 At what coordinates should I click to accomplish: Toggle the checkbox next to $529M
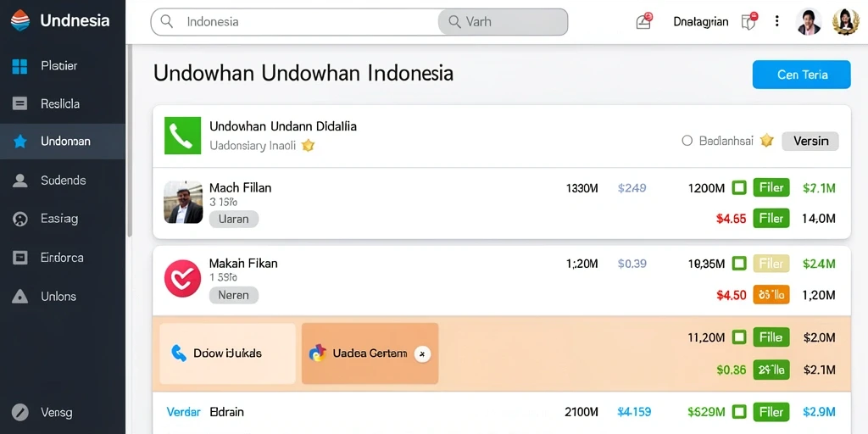(739, 412)
